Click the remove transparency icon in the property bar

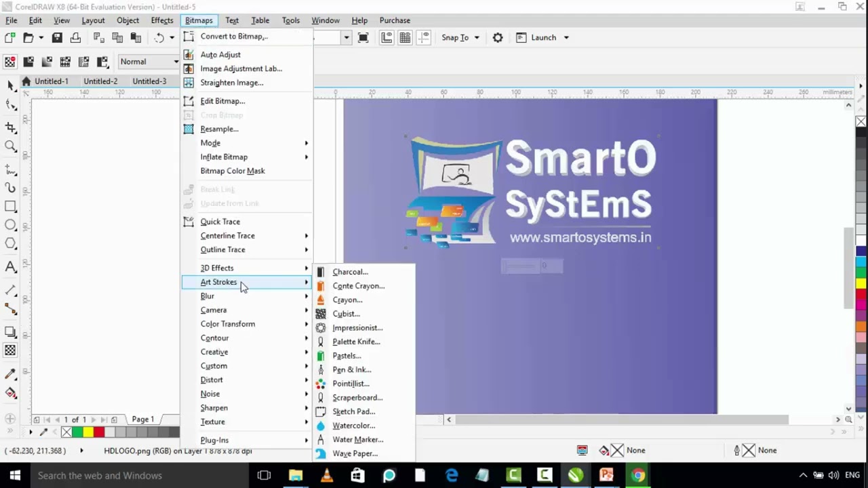click(10, 62)
